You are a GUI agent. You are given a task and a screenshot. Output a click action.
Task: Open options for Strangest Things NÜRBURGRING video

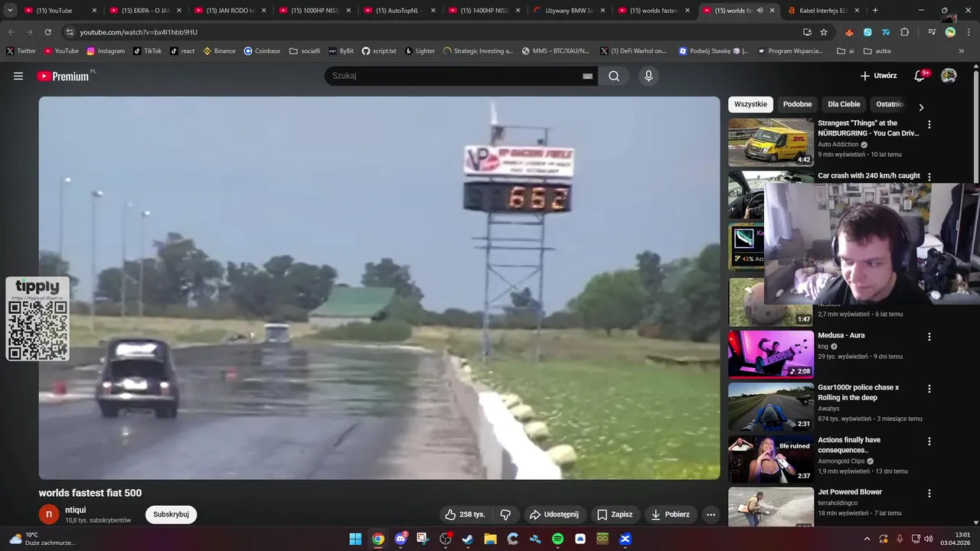tap(929, 124)
